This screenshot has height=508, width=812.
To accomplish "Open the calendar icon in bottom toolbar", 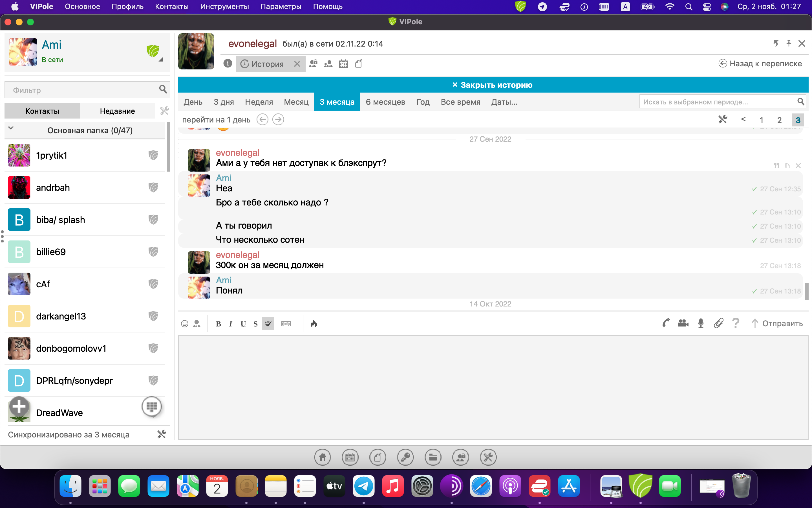I will point(350,457).
